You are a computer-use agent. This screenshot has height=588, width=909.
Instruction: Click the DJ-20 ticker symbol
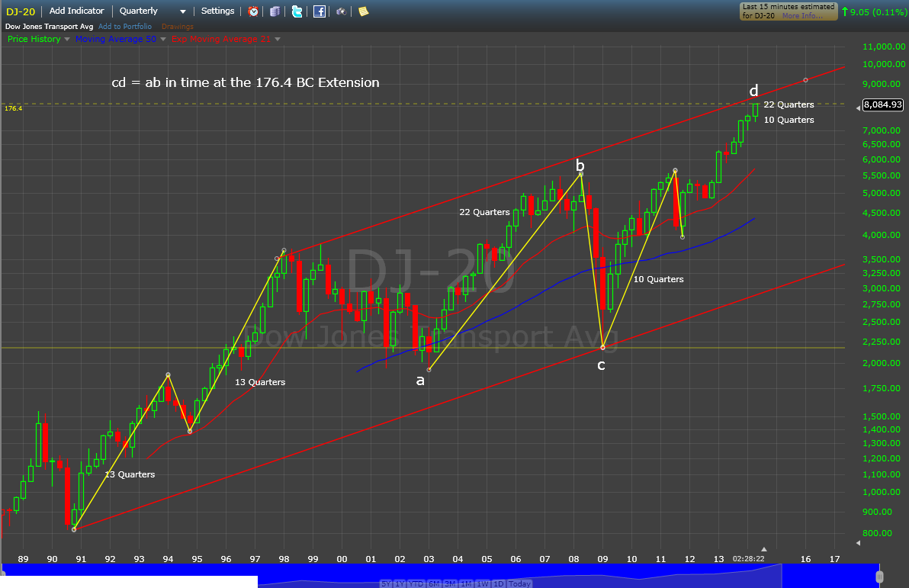[x=21, y=11]
